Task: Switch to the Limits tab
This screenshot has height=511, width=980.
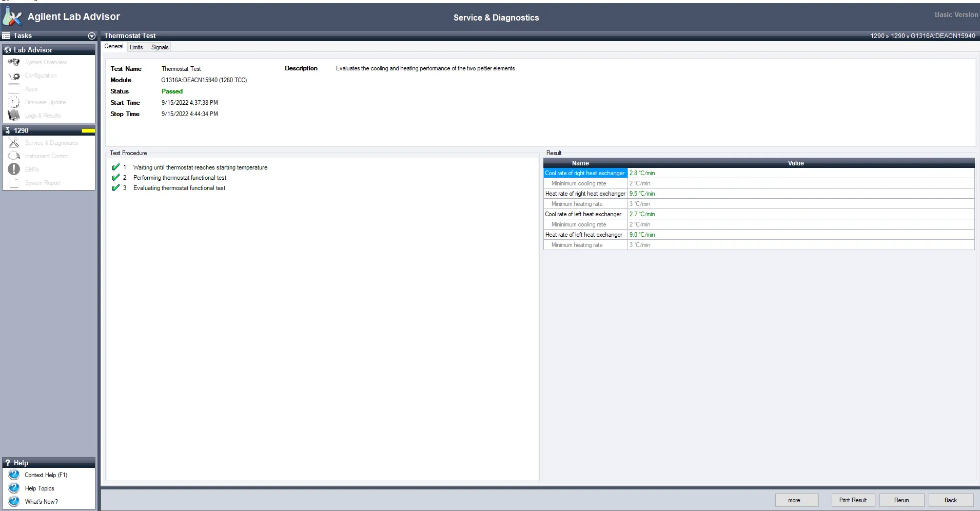Action: pos(136,47)
